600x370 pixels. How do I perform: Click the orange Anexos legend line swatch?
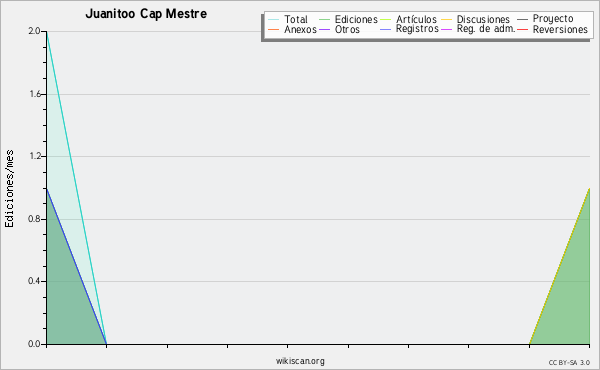274,29
